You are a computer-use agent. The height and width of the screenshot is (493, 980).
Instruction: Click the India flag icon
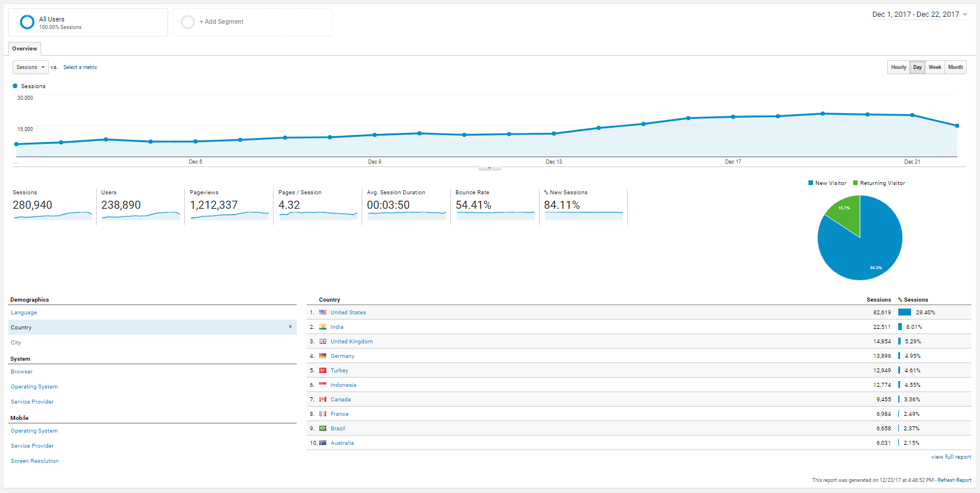[323, 327]
